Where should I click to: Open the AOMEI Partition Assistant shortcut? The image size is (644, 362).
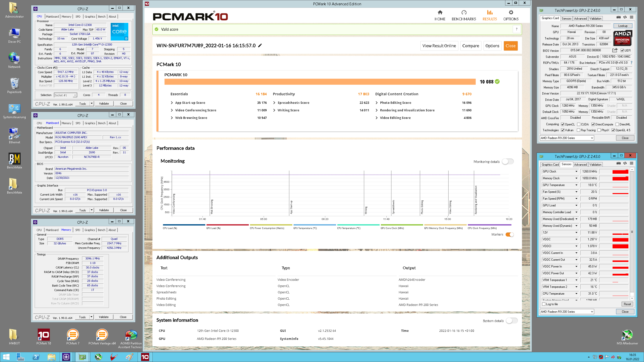click(131, 339)
